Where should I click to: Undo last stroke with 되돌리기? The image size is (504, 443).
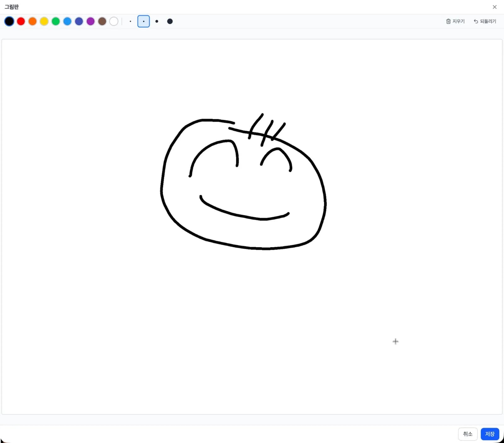(485, 21)
